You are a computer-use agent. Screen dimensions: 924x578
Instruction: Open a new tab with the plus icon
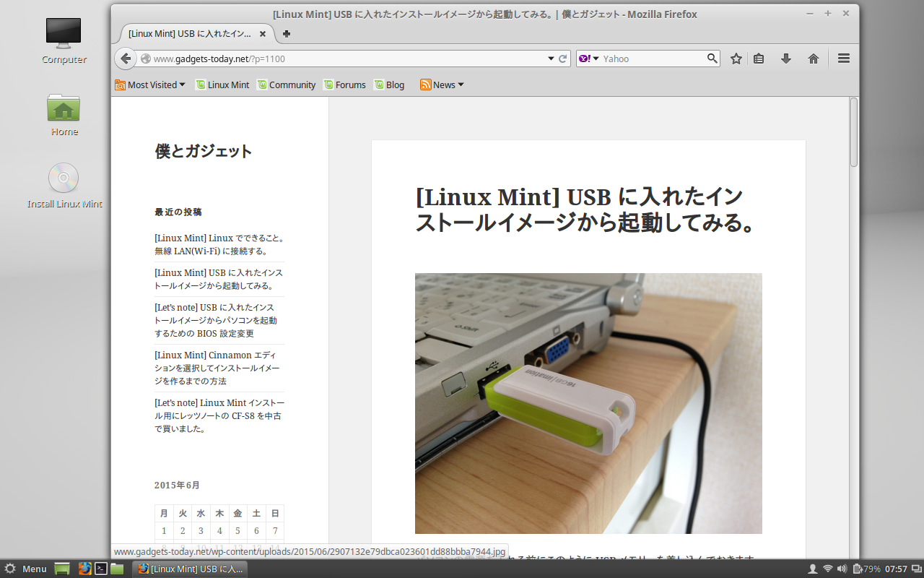287,34
